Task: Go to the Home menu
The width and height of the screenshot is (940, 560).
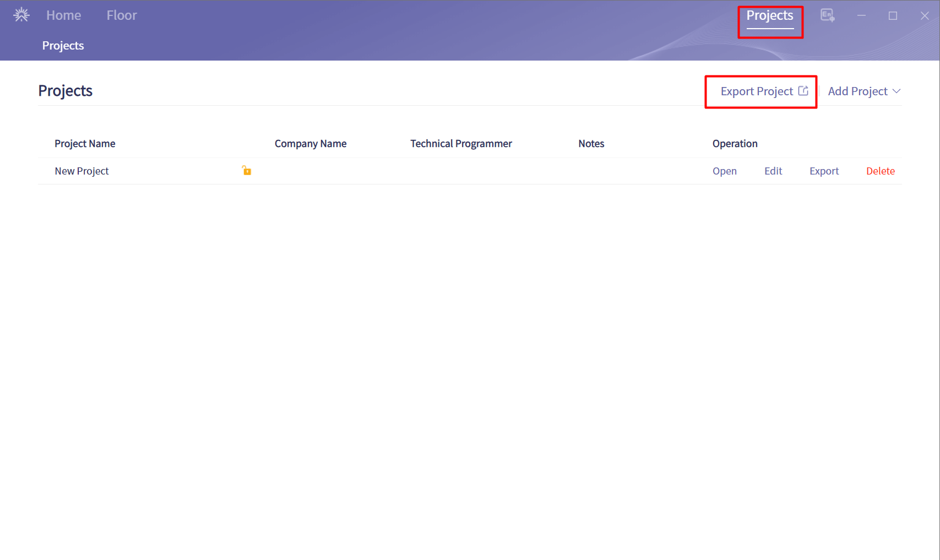Action: click(x=63, y=15)
